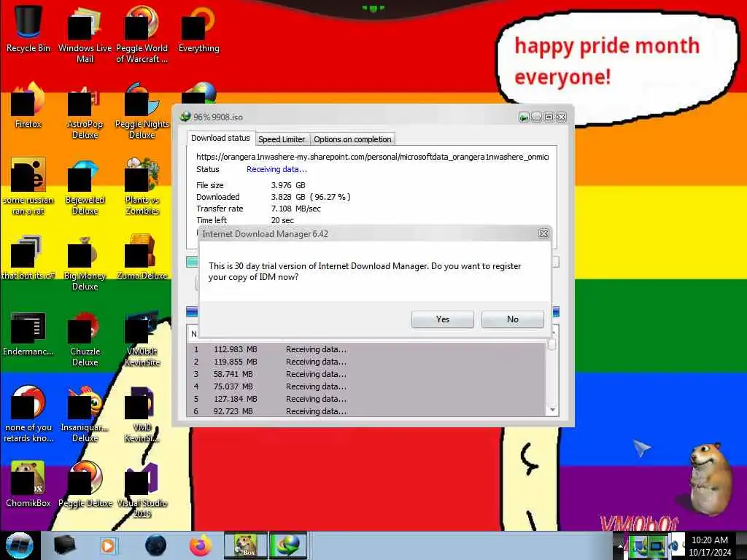Select Peggle Deluxe desktop icon
Image resolution: width=747 pixels, height=560 pixels.
pyautogui.click(x=85, y=484)
